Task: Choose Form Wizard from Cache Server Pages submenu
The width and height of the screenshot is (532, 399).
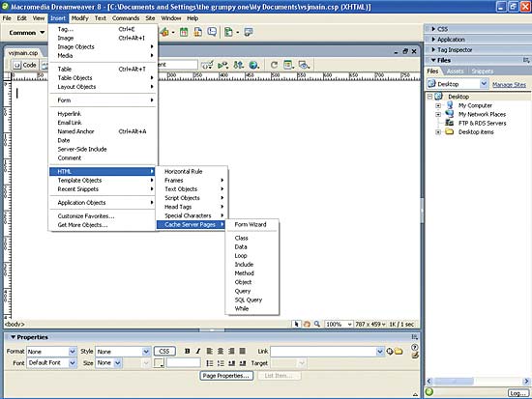Action: click(x=251, y=224)
